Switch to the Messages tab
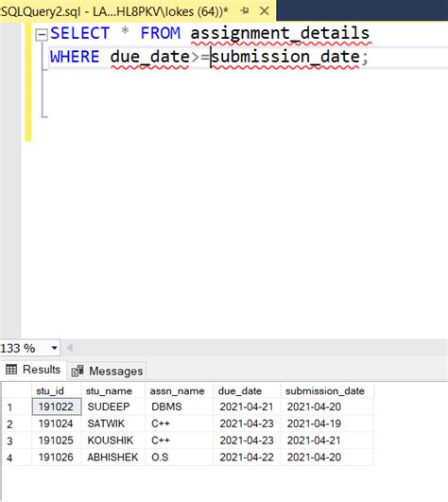 107,371
